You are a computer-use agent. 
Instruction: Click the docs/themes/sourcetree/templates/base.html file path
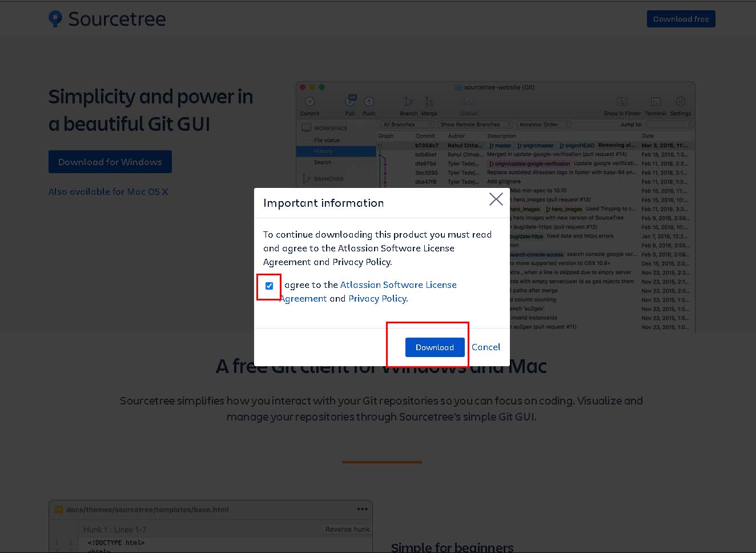pos(147,510)
